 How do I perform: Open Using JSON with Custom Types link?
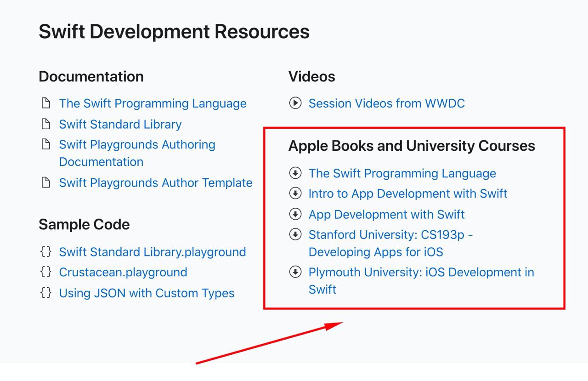tap(147, 293)
